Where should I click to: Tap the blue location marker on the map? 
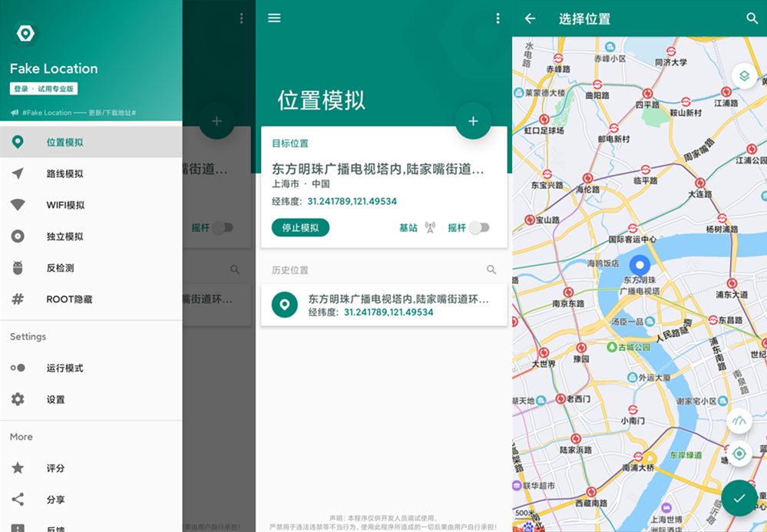640,266
